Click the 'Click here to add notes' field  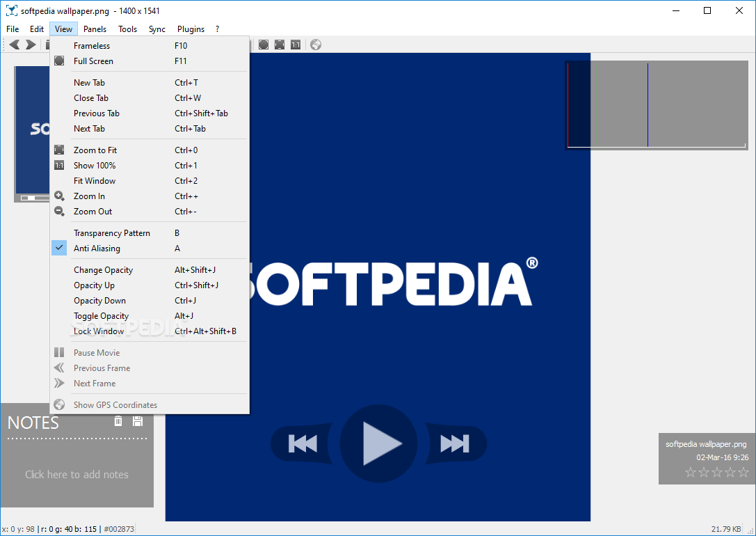pos(77,475)
